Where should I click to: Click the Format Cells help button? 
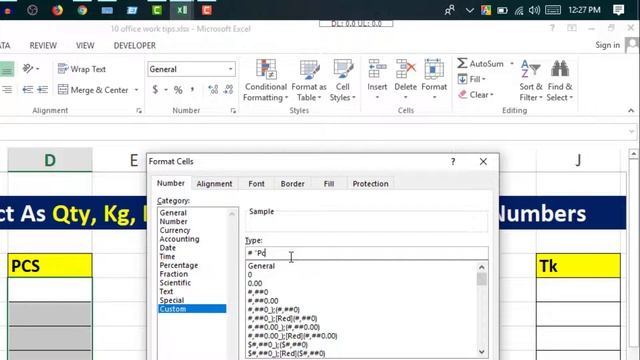click(453, 162)
